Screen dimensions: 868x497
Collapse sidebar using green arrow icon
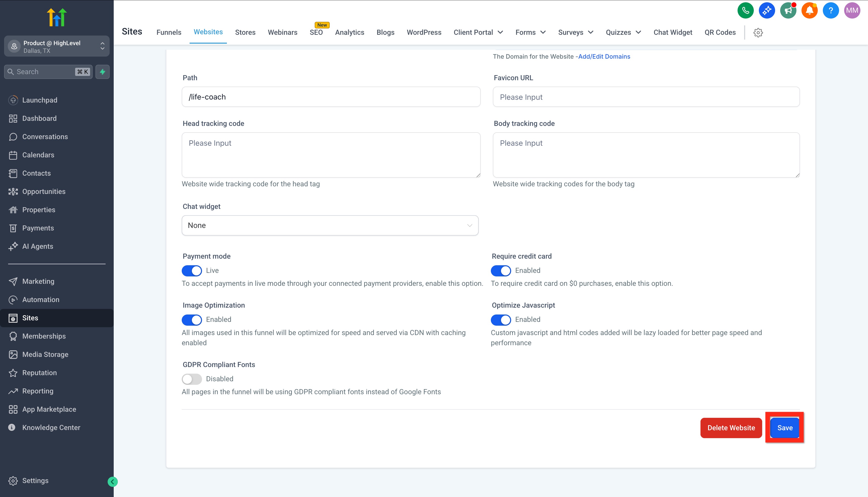[113, 481]
